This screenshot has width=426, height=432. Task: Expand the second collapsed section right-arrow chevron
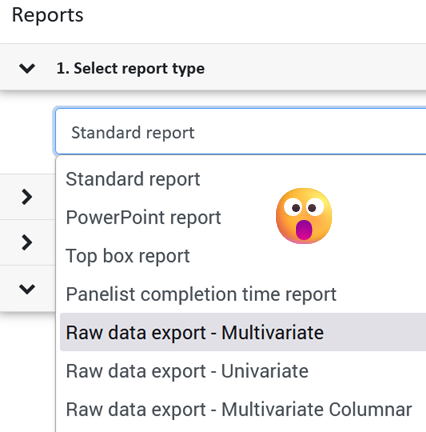click(x=27, y=242)
